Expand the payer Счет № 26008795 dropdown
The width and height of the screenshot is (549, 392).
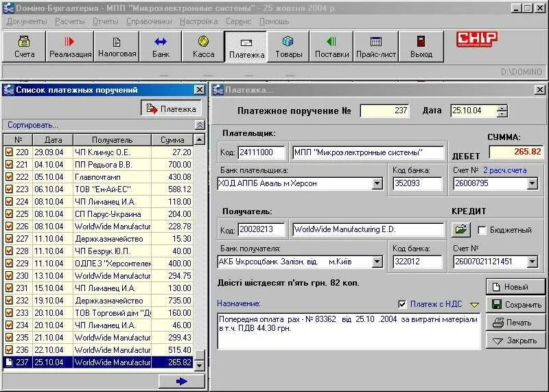(x=533, y=183)
